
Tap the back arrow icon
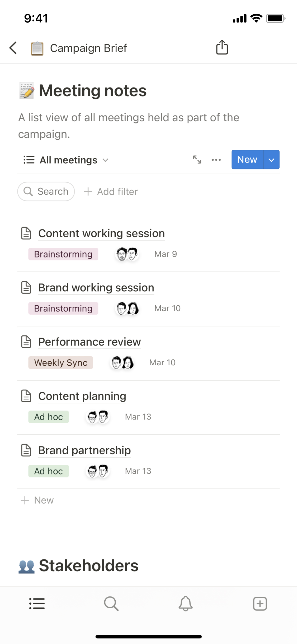pos(13,48)
